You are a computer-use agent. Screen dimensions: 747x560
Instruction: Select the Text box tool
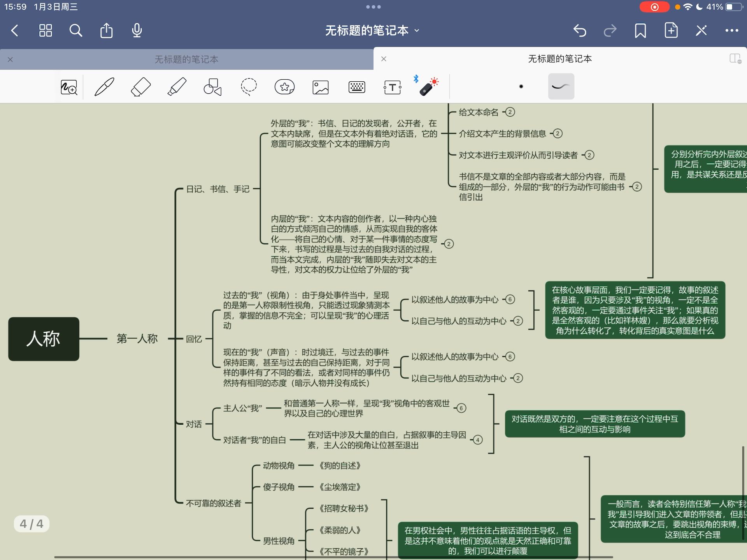coord(393,87)
